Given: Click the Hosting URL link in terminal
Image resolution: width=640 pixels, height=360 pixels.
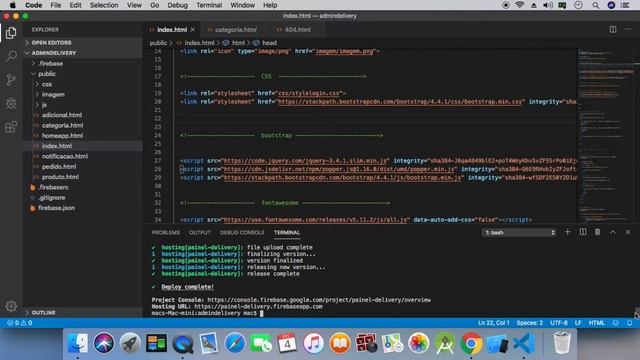Looking at the screenshot, I should [258, 307].
